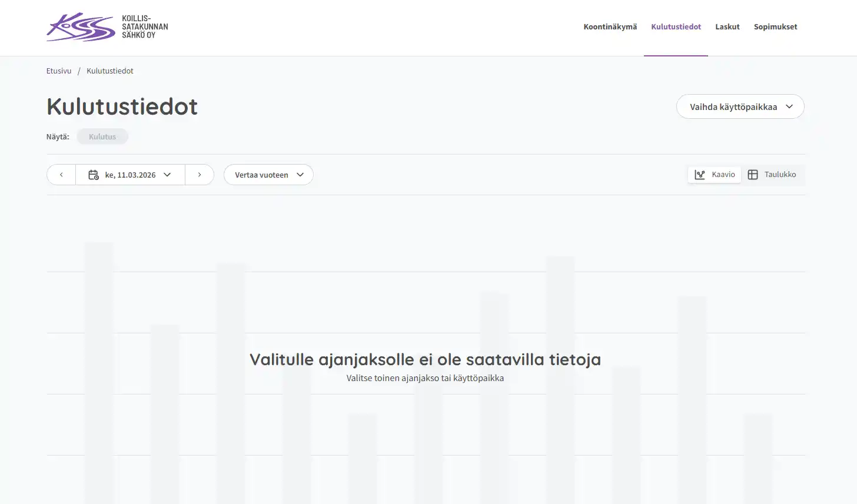Click the Koillis-Satakunnan Sähkö logo

click(x=107, y=27)
